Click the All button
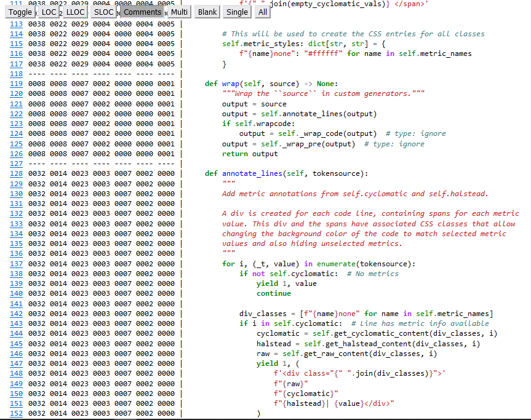 [263, 12]
